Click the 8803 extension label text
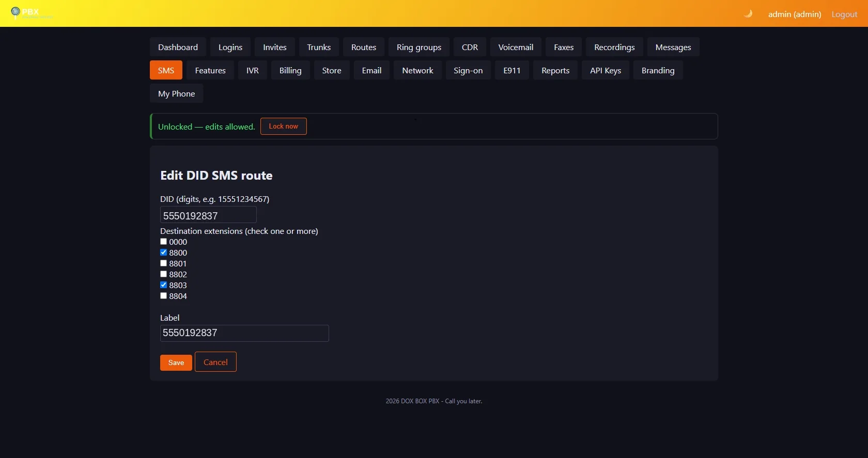 click(178, 285)
